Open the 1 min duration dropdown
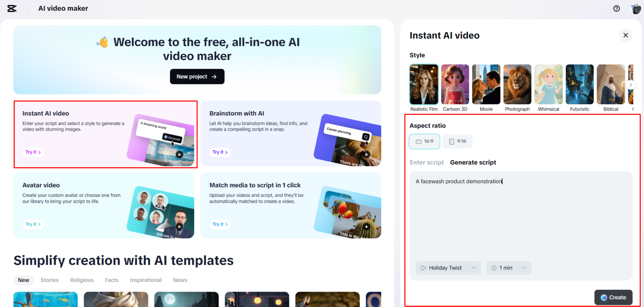The width and height of the screenshot is (644, 307). (x=508, y=268)
